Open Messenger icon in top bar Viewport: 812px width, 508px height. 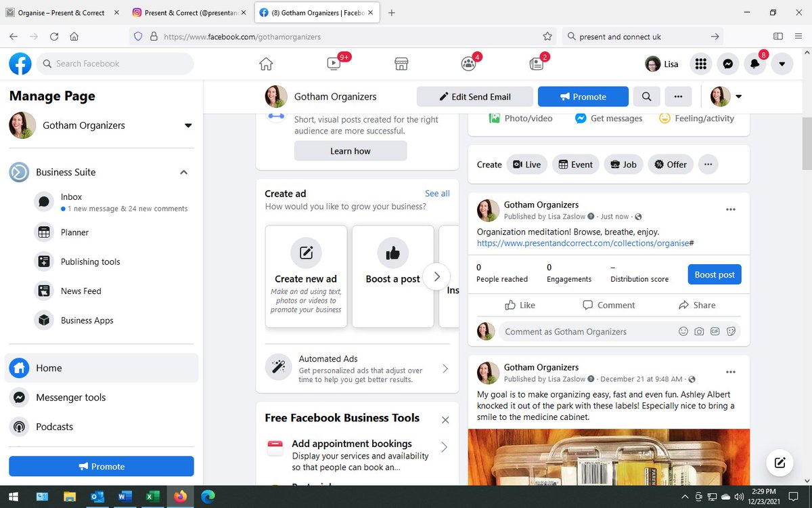[x=727, y=64]
